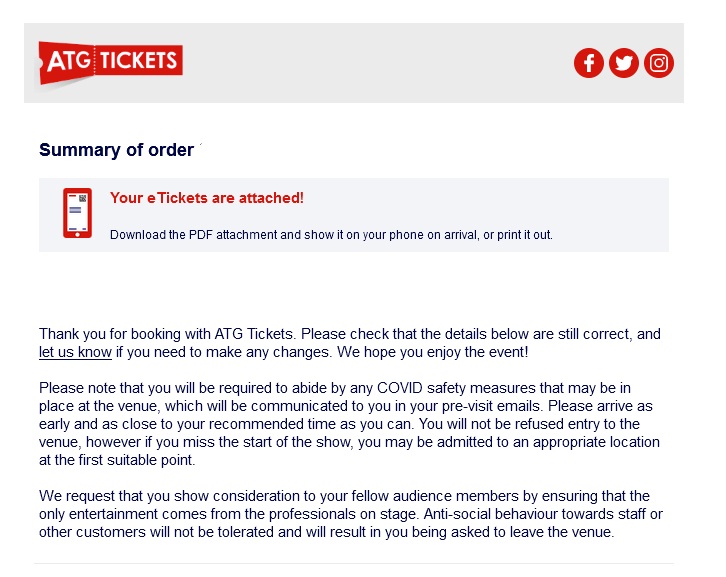The image size is (726, 577).
Task: Click the "Summary of order" heading
Action: click(x=116, y=150)
